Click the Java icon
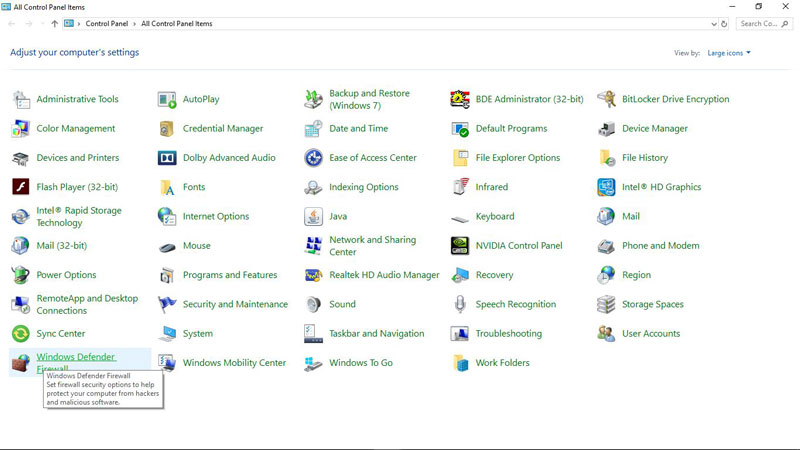This screenshot has width=800, height=450. 313,216
